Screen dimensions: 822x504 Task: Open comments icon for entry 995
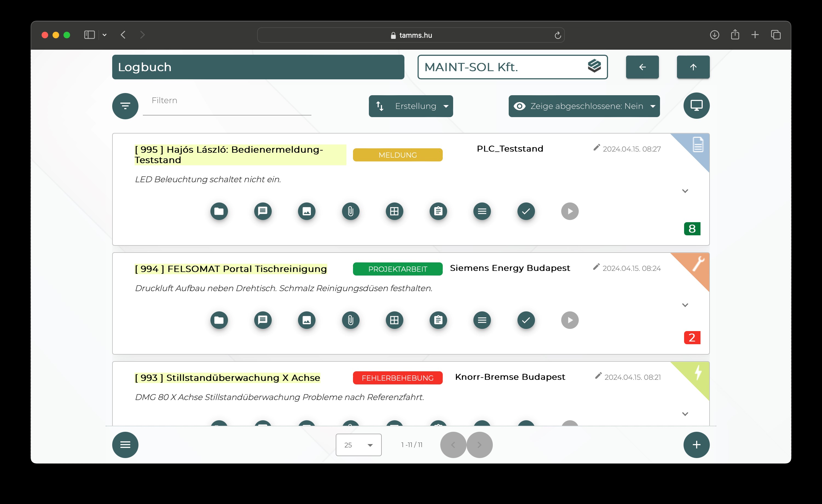pyautogui.click(x=263, y=211)
